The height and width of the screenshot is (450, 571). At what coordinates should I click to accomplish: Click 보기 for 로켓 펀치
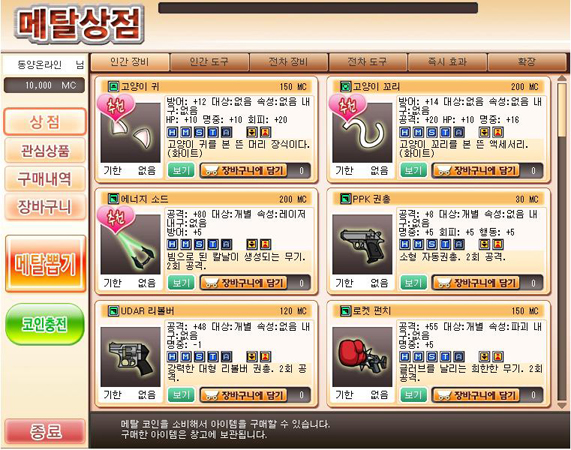pyautogui.click(x=413, y=395)
